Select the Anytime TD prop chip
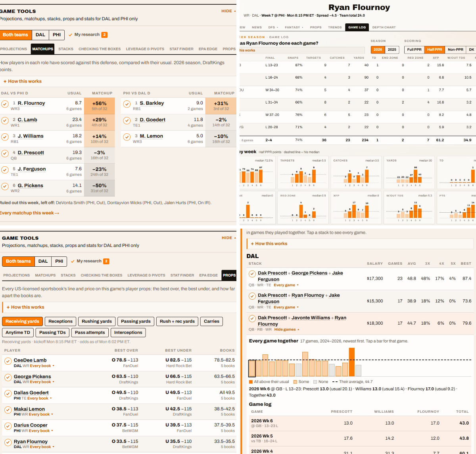This screenshot has height=454, width=476. (18, 333)
